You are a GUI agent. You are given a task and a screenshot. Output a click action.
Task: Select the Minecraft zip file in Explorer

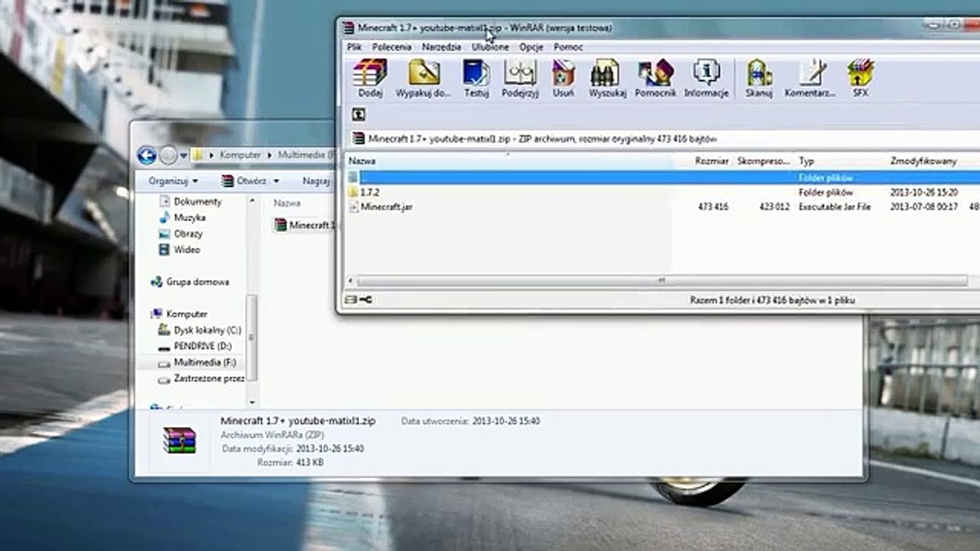point(304,225)
